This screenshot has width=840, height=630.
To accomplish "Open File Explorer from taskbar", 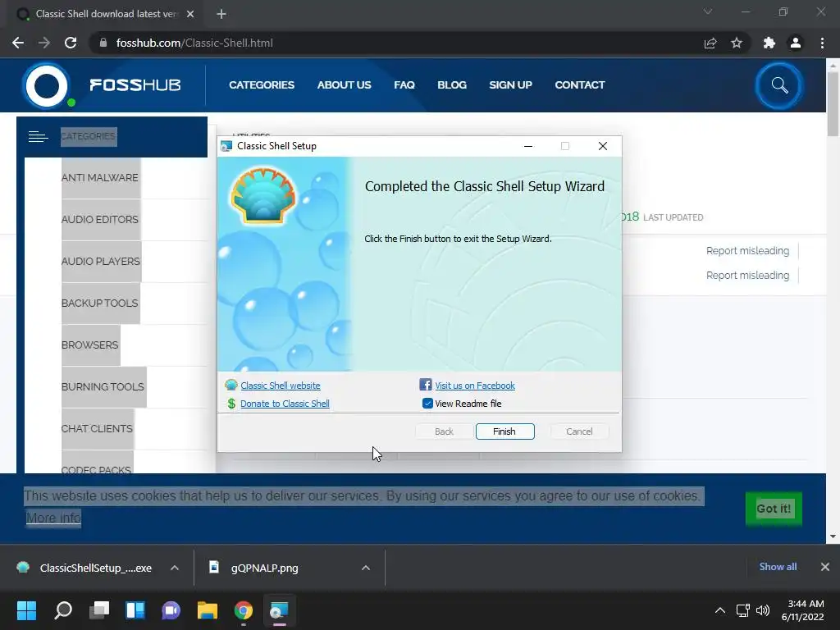I will tap(208, 610).
